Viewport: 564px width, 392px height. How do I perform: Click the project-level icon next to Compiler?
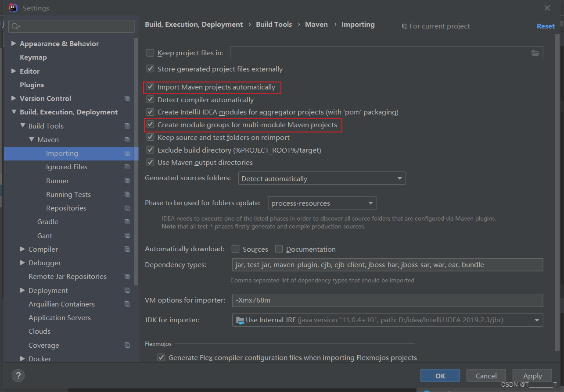(x=127, y=249)
